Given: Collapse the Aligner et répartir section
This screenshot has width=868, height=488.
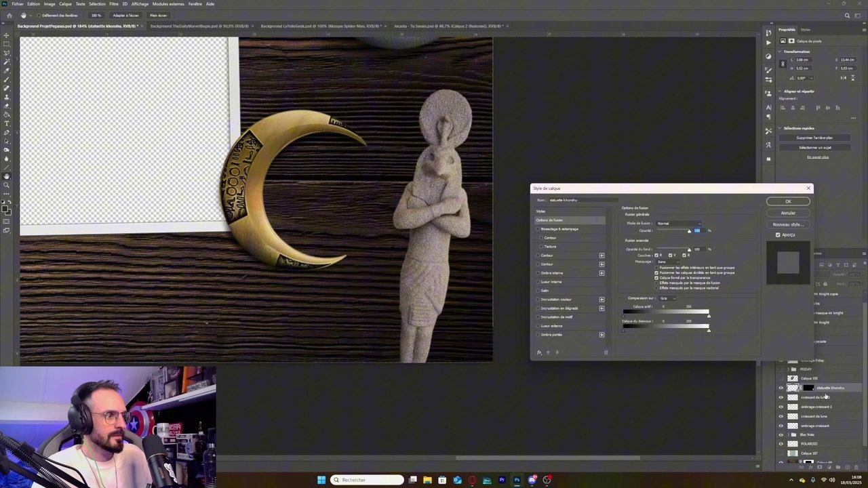Looking at the screenshot, I should (781, 91).
